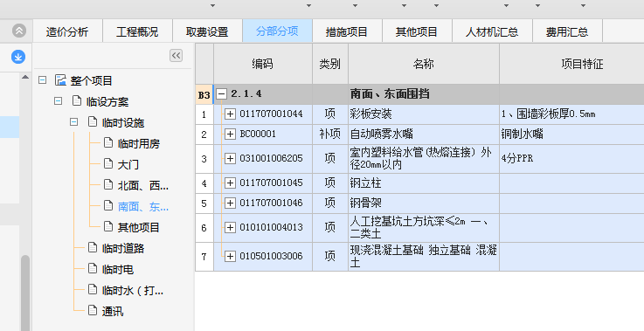Open the 其他项目 tab
The height and width of the screenshot is (331, 644).
tap(417, 31)
